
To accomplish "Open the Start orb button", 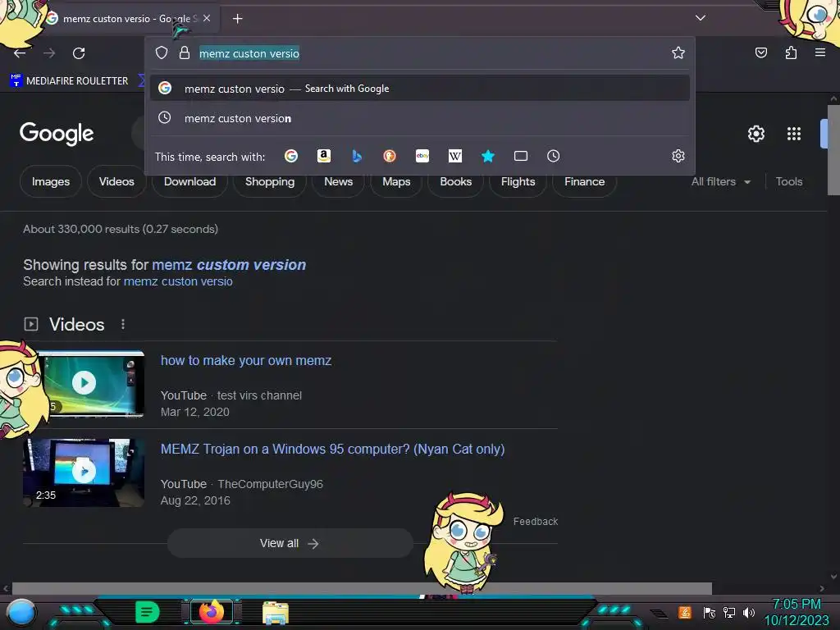I will [x=21, y=612].
